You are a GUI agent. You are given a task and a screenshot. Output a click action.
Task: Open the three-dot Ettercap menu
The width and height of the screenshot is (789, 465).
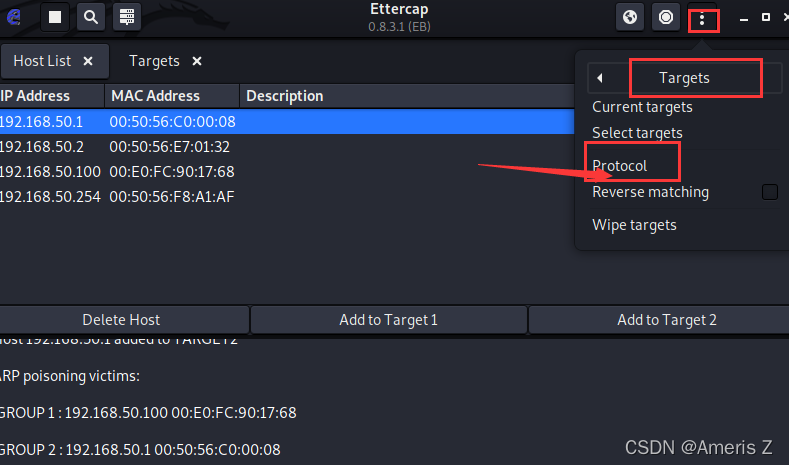(x=702, y=20)
